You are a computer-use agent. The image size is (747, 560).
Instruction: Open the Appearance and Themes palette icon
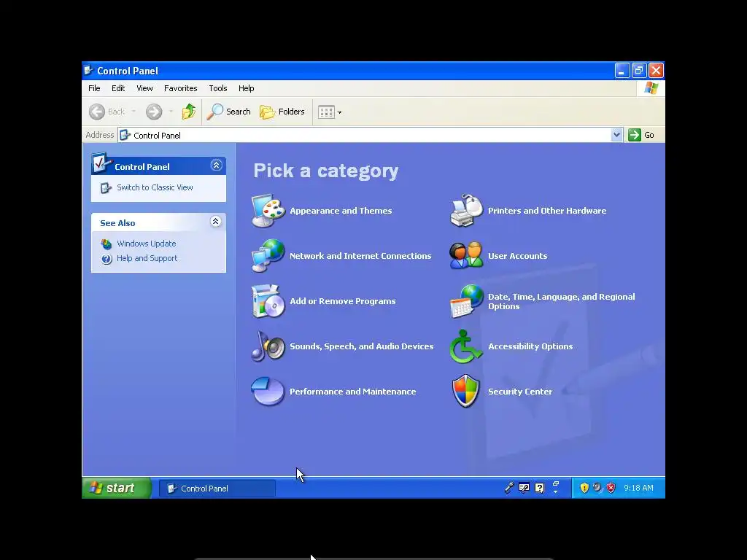268,211
